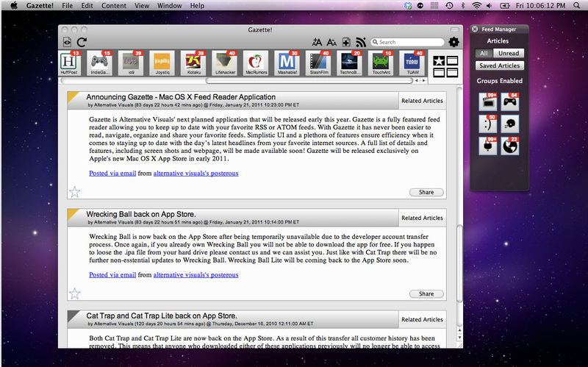
Task: Open the Joystiq feed
Action: point(162,63)
